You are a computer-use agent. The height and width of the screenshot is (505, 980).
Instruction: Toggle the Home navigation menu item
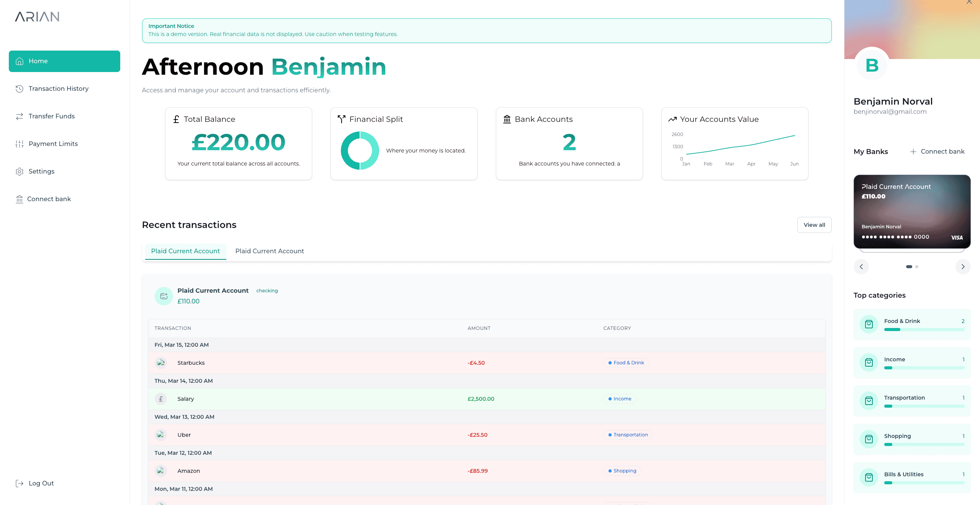[64, 61]
